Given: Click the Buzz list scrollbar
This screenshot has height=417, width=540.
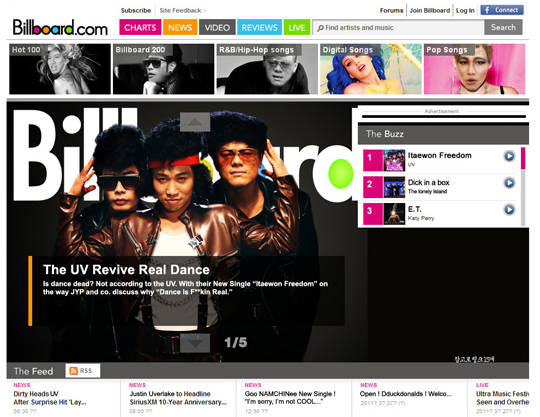Looking at the screenshot, I should pyautogui.click(x=523, y=186).
